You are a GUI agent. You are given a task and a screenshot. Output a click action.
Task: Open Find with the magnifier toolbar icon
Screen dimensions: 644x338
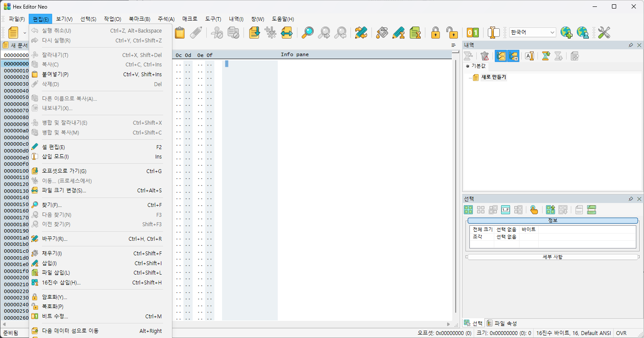[308, 33]
